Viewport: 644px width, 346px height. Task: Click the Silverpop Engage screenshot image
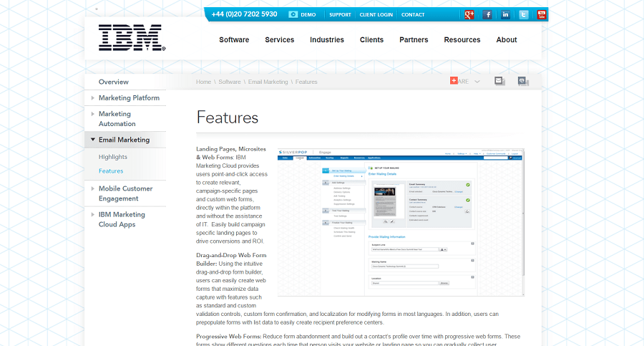pyautogui.click(x=401, y=222)
